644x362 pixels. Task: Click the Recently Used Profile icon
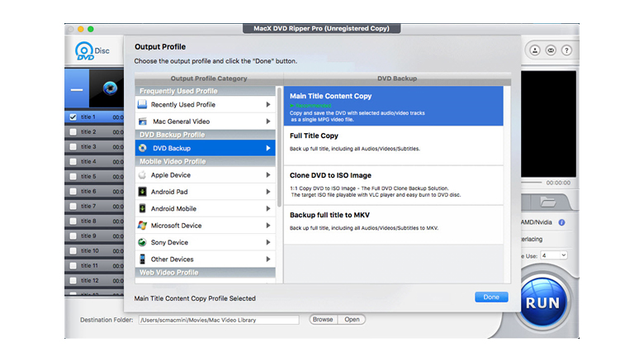click(x=142, y=104)
